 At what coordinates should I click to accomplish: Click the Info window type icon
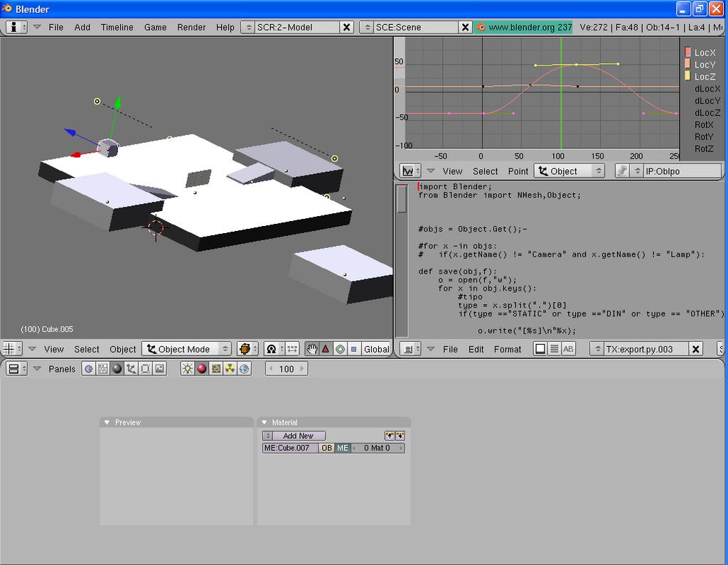pyautogui.click(x=17, y=27)
